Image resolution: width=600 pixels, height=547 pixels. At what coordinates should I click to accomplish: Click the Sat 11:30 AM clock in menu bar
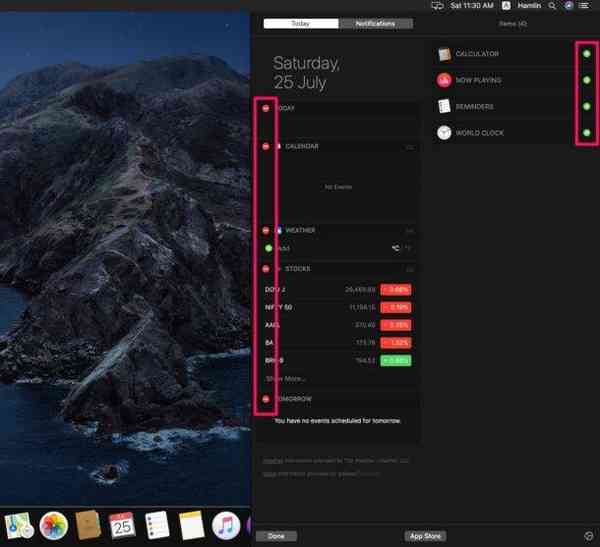472,6
